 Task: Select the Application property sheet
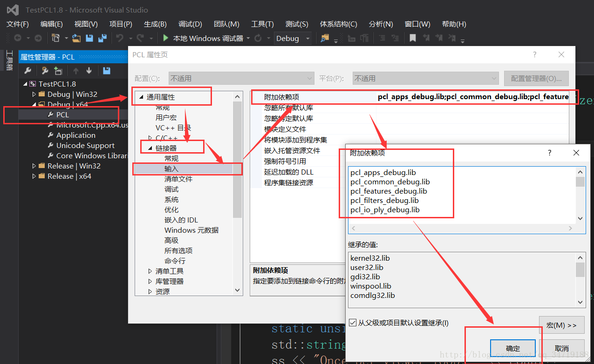point(75,135)
